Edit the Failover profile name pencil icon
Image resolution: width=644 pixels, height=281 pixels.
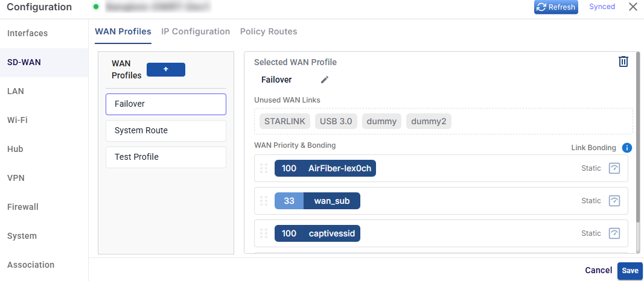pos(325,80)
